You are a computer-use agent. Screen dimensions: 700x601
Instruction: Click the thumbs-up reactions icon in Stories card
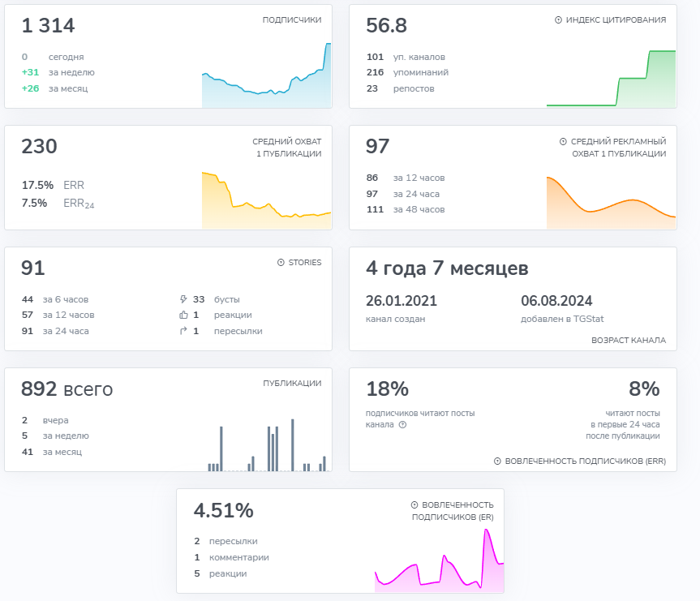pos(183,315)
